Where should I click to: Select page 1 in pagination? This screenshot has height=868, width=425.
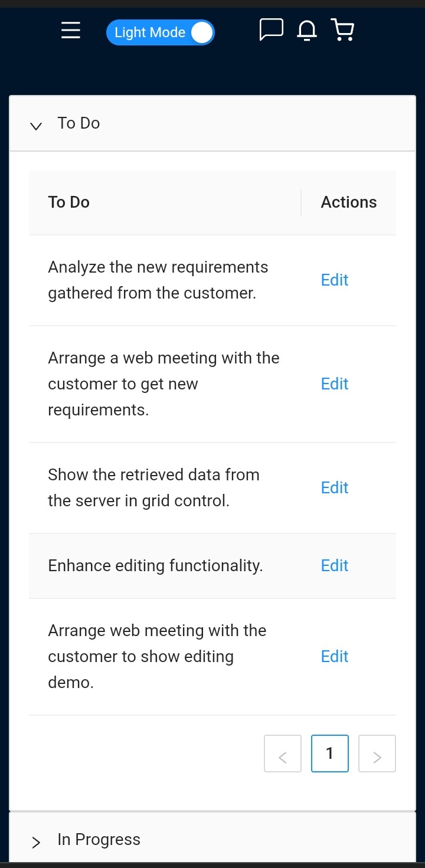(x=330, y=754)
